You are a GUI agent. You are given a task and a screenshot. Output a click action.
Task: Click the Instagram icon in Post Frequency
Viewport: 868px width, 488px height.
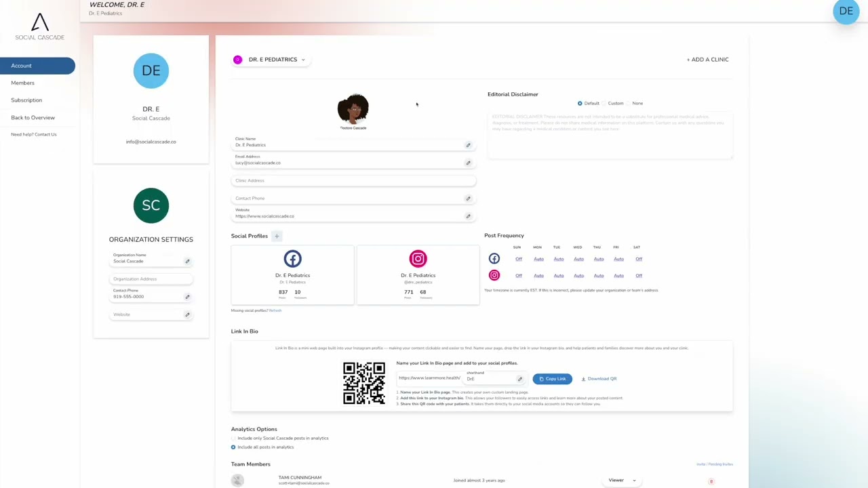(494, 275)
